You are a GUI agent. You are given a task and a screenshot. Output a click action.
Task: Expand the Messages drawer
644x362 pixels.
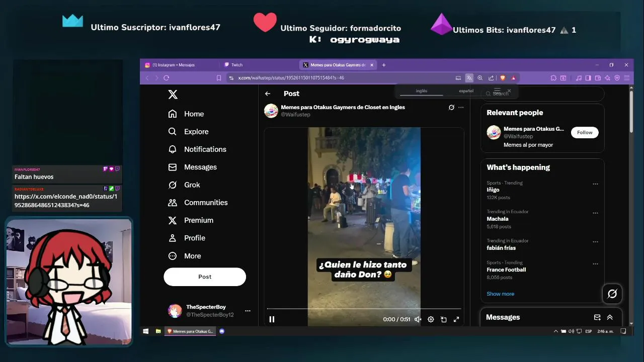(x=610, y=318)
